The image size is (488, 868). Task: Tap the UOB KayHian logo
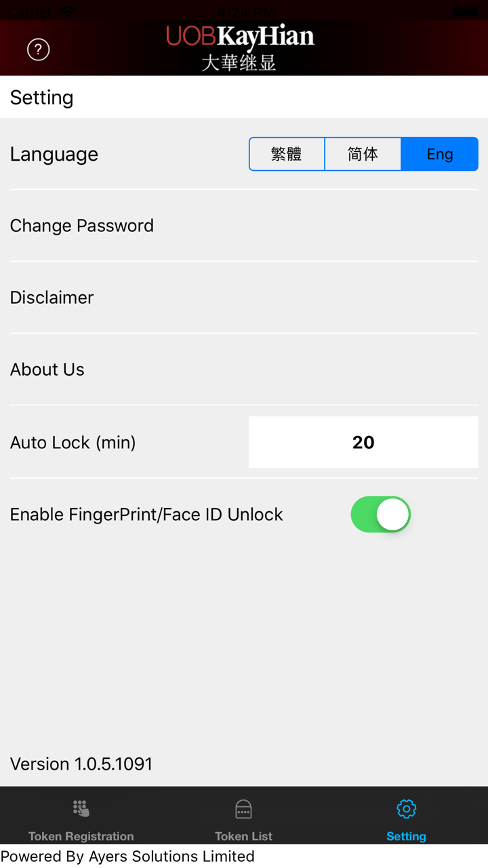pyautogui.click(x=240, y=47)
